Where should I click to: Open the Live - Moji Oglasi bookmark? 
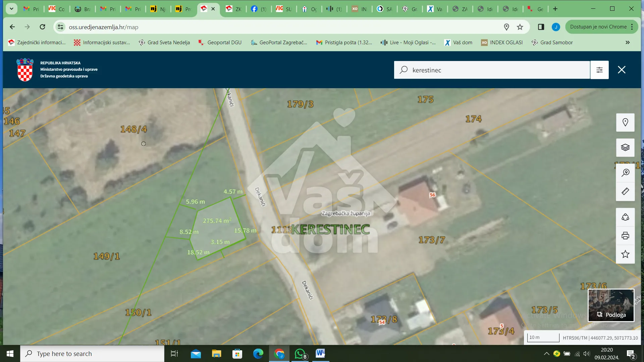tap(408, 43)
